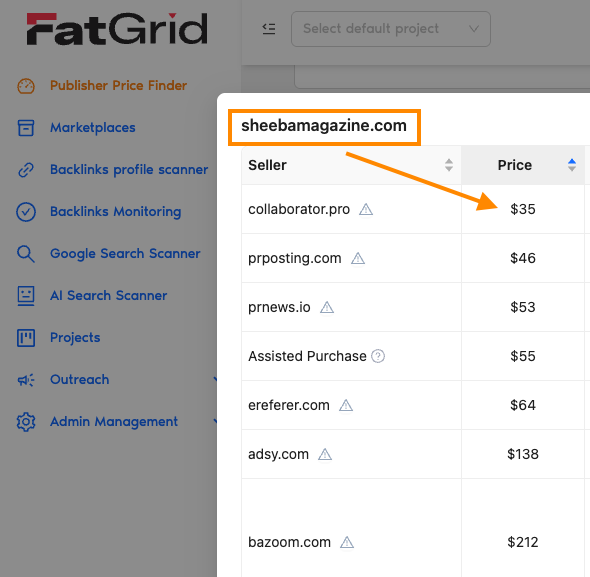Click the $35 price cell
Viewport: 590px width, 577px height.
523,209
